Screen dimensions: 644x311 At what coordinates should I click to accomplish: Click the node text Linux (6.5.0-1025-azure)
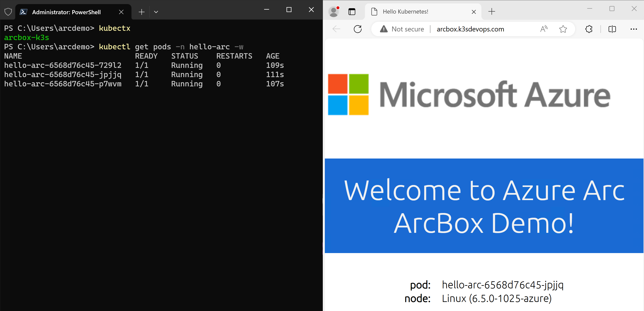pos(497,299)
